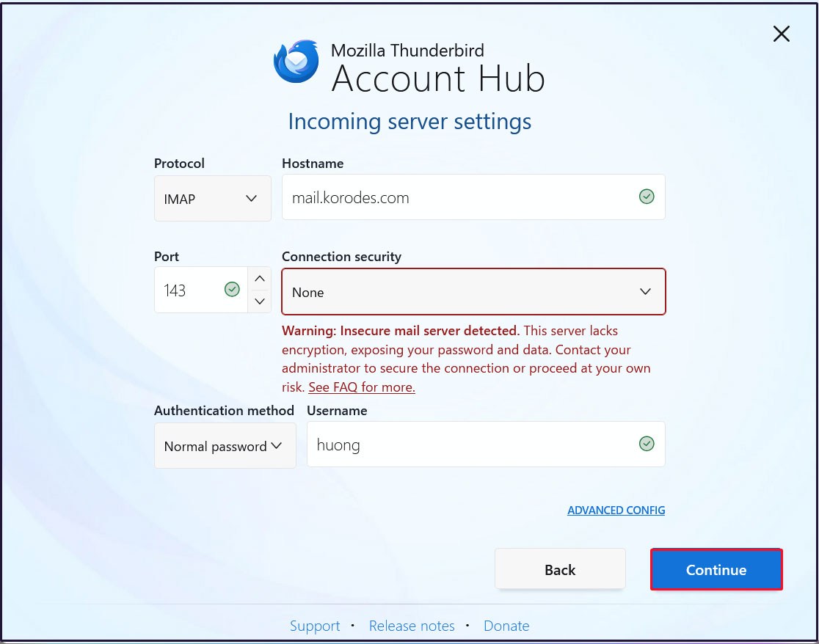
Task: Open the Donate link
Action: click(506, 626)
